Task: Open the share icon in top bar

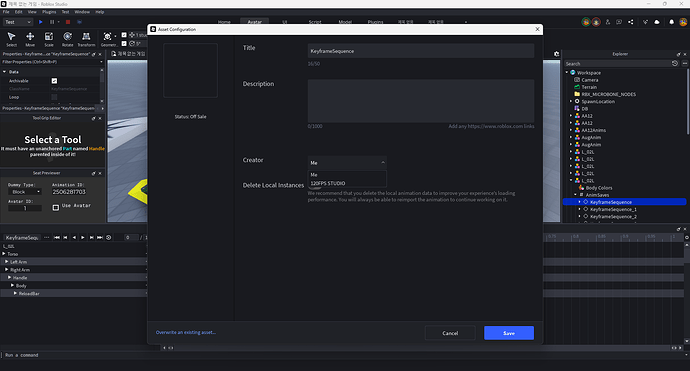Action: [631, 22]
